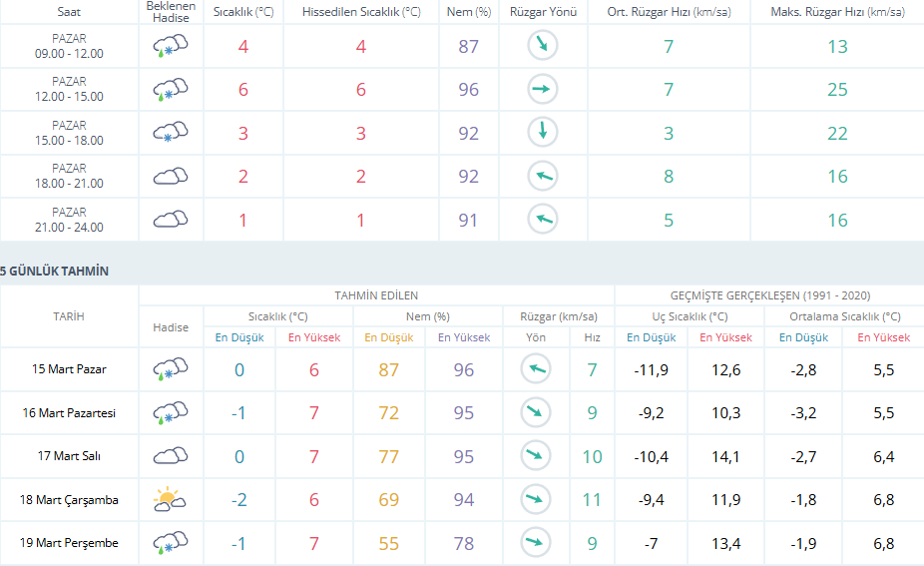Click the snow cloud icon for 15.00 - 18.00
The image size is (924, 566).
pyautogui.click(x=171, y=133)
